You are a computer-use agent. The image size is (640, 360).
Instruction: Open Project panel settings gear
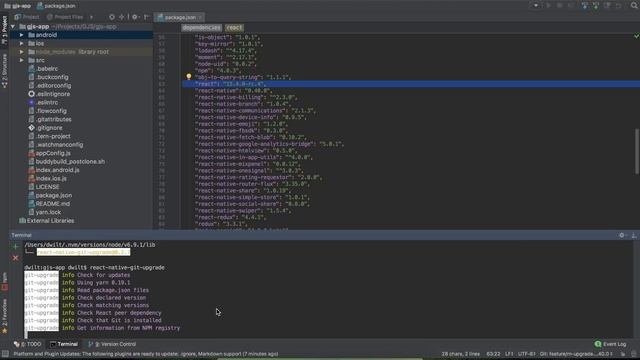(x=135, y=17)
